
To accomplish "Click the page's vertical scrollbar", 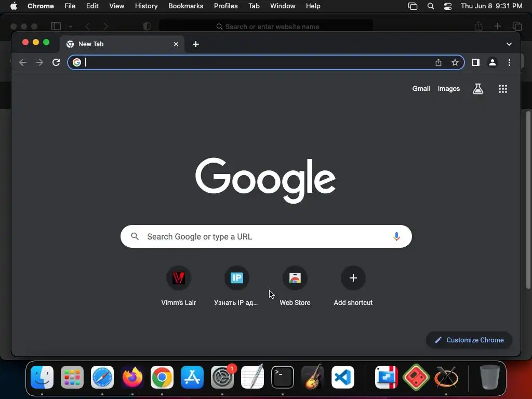I will 528,200.
